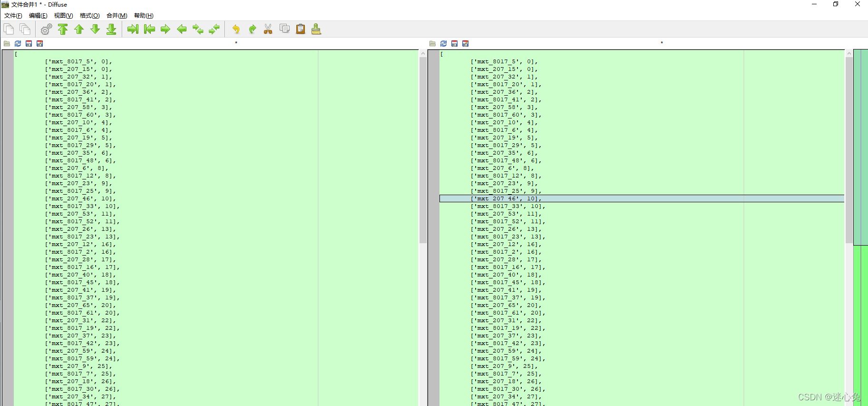Click the right pane scroll-up arrow
This screenshot has height=406, width=868.
(x=849, y=54)
